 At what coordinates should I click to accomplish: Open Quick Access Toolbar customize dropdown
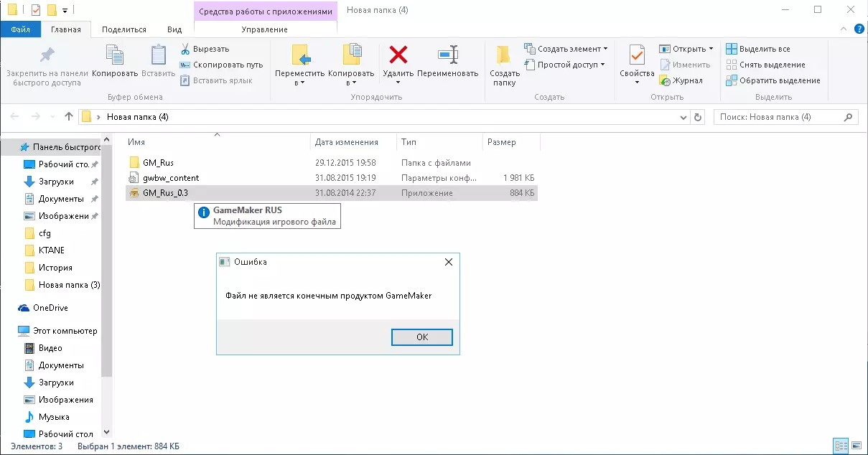click(x=65, y=10)
